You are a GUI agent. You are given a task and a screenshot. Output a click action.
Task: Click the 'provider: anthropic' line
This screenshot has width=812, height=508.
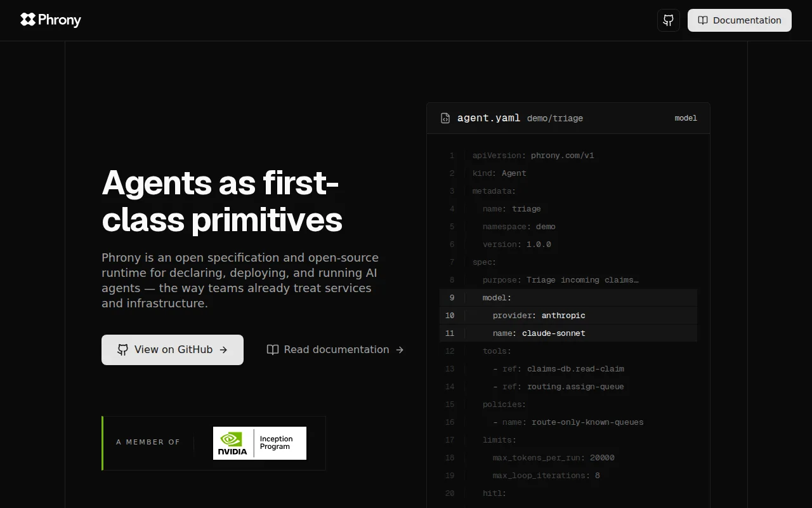point(568,316)
